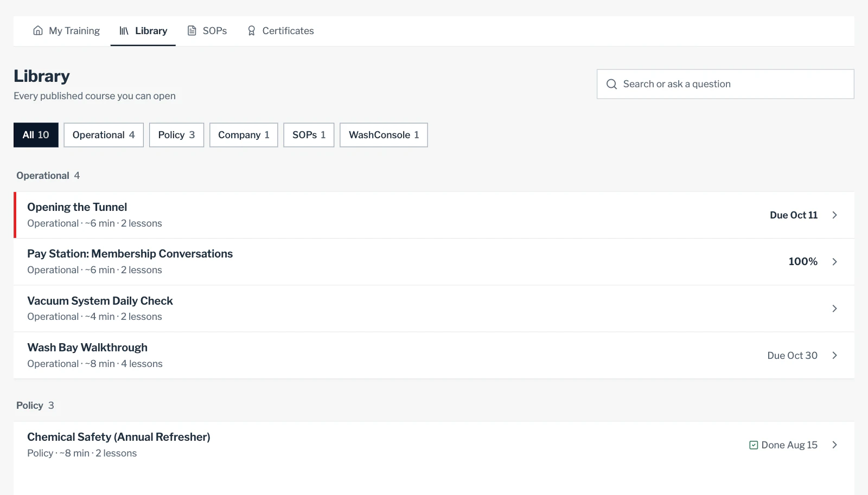
Task: Open Vacuum System Daily Check course title
Action: tap(100, 301)
